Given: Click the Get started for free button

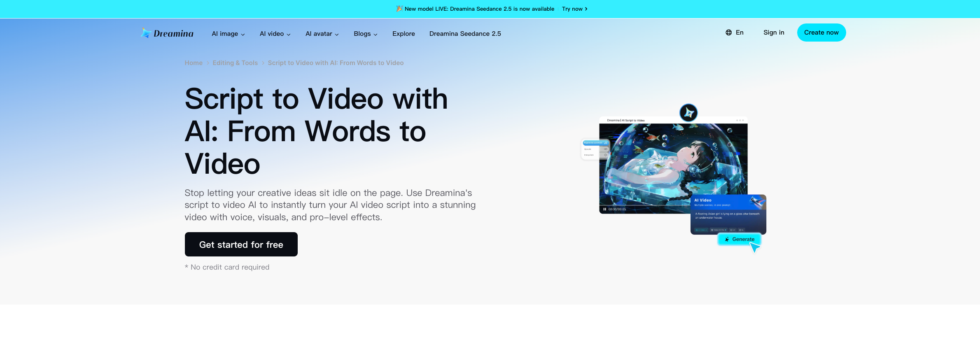Looking at the screenshot, I should 241,245.
